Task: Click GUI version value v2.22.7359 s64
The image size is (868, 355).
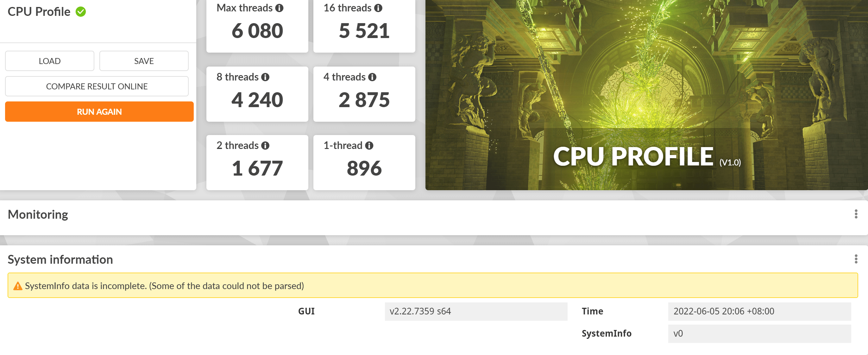Action: pyautogui.click(x=476, y=312)
